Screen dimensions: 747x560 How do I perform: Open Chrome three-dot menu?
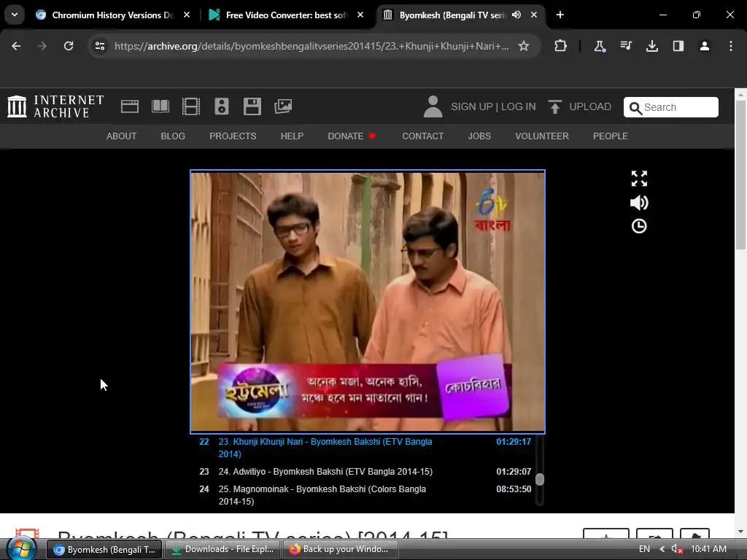(731, 46)
